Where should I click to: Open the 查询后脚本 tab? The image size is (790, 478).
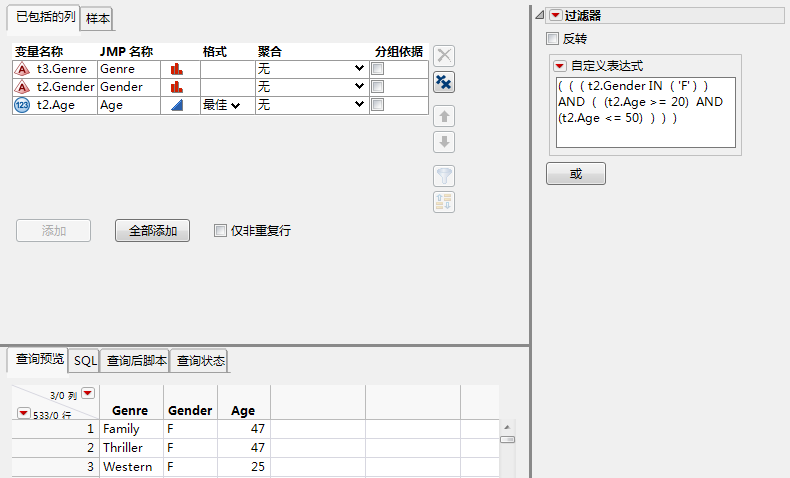tap(136, 361)
